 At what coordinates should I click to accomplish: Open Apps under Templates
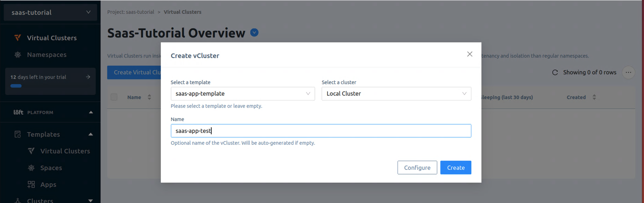coord(48,184)
